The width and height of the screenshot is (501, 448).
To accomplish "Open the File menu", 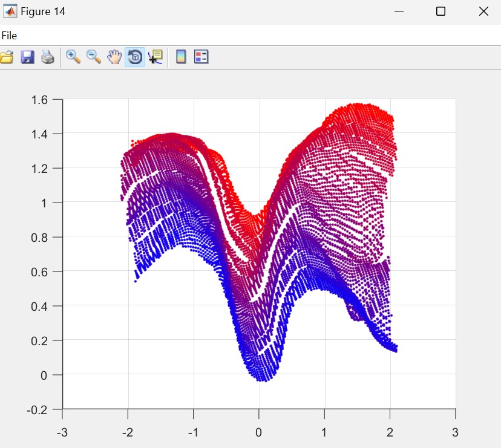I will tap(9, 36).
